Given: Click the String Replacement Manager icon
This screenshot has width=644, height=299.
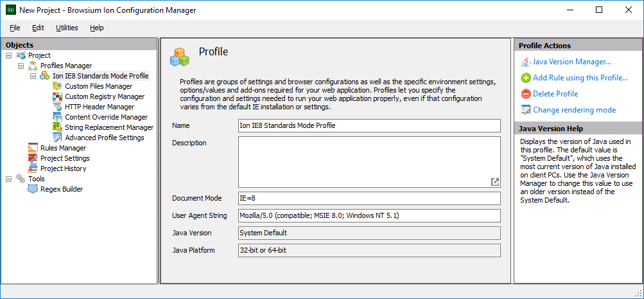Looking at the screenshot, I should coord(57,127).
